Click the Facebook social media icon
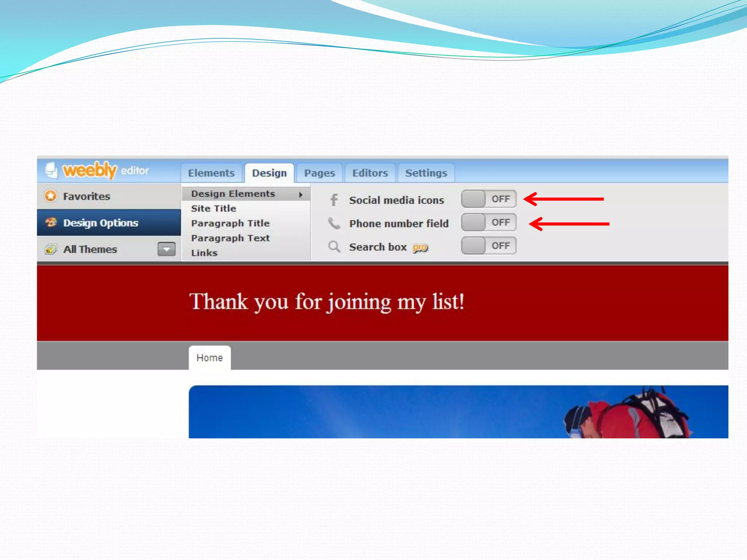Image resolution: width=747 pixels, height=560 pixels. coord(334,200)
